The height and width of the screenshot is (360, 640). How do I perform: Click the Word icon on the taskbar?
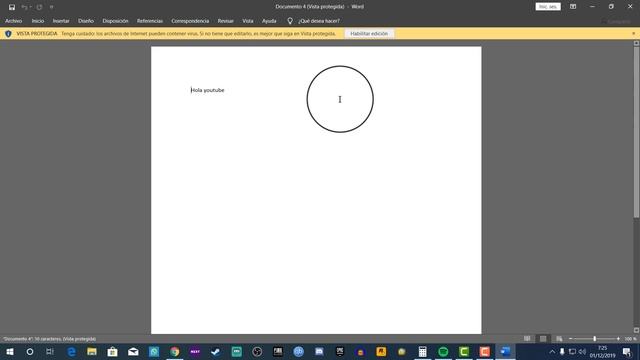(x=505, y=351)
